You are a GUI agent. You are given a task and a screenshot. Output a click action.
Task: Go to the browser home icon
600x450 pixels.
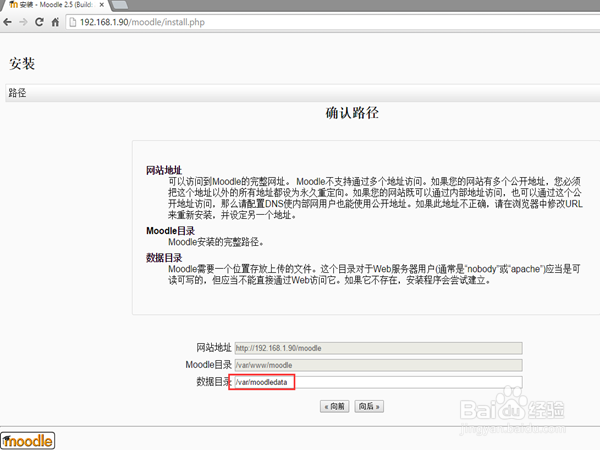click(x=55, y=22)
